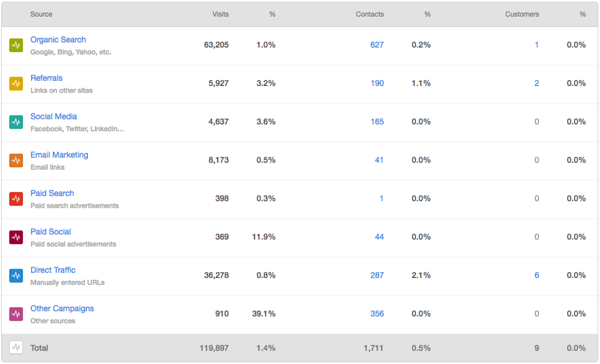
Task: Click the Customers column header
Action: pyautogui.click(x=521, y=14)
